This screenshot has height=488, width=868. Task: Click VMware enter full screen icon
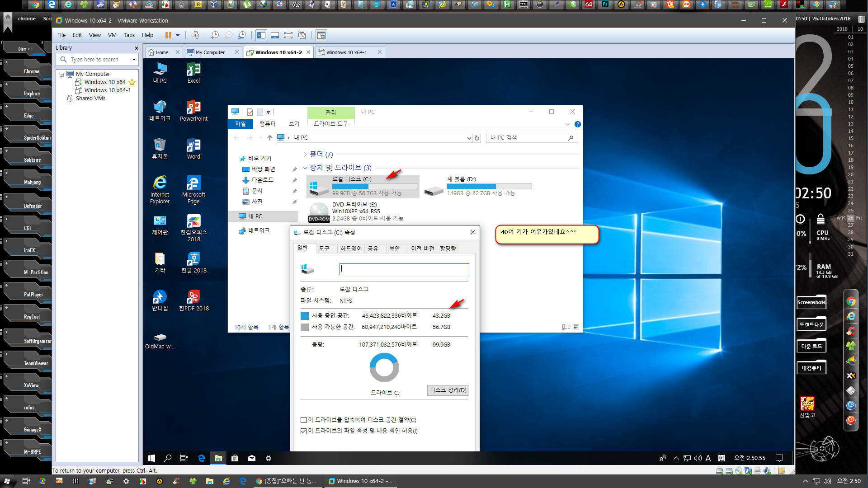(x=288, y=35)
